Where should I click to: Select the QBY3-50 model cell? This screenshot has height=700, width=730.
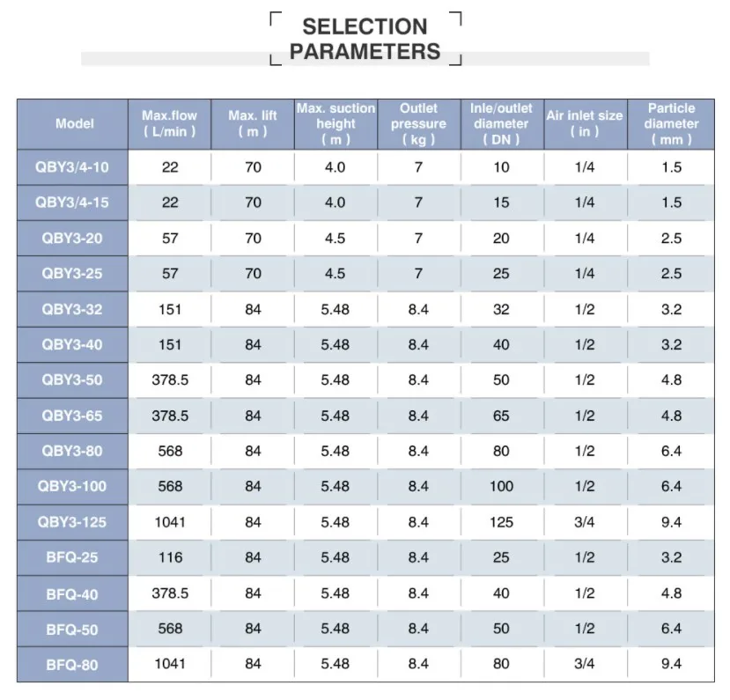coord(72,380)
